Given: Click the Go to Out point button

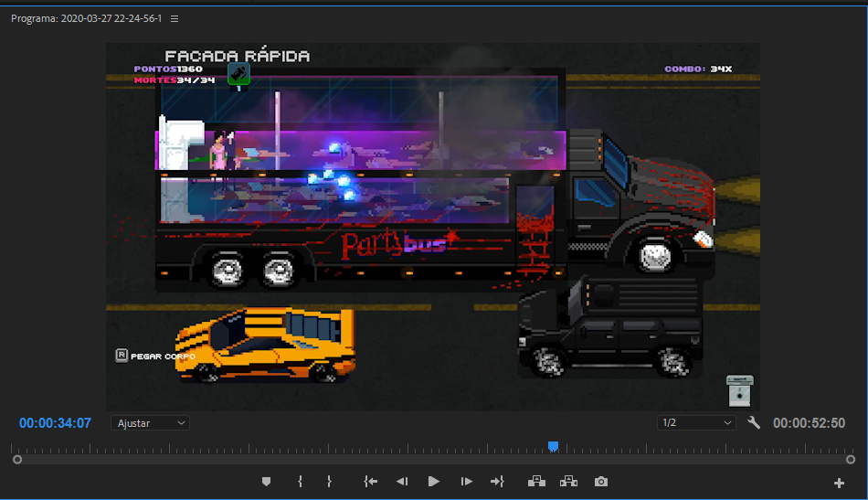Looking at the screenshot, I should tap(497, 482).
